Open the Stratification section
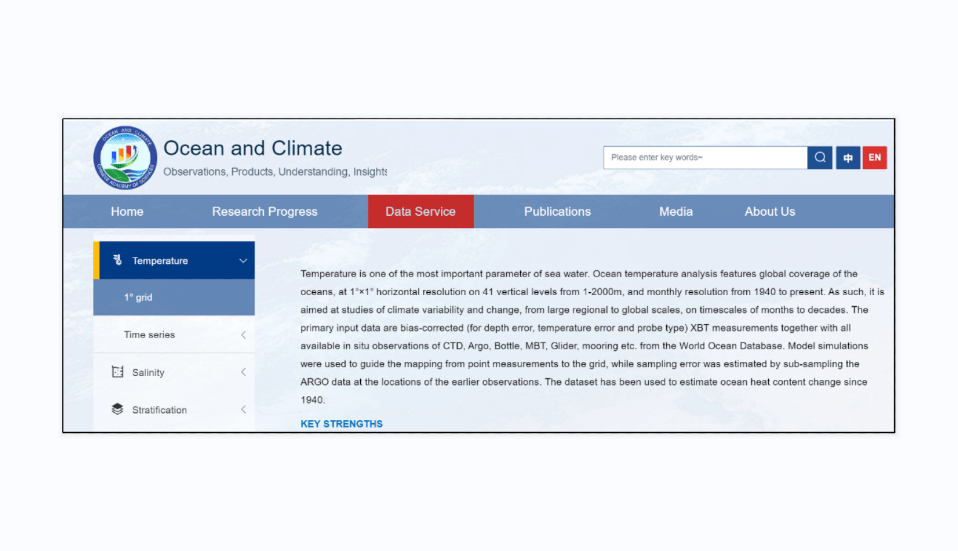958x551 pixels. tap(174, 410)
